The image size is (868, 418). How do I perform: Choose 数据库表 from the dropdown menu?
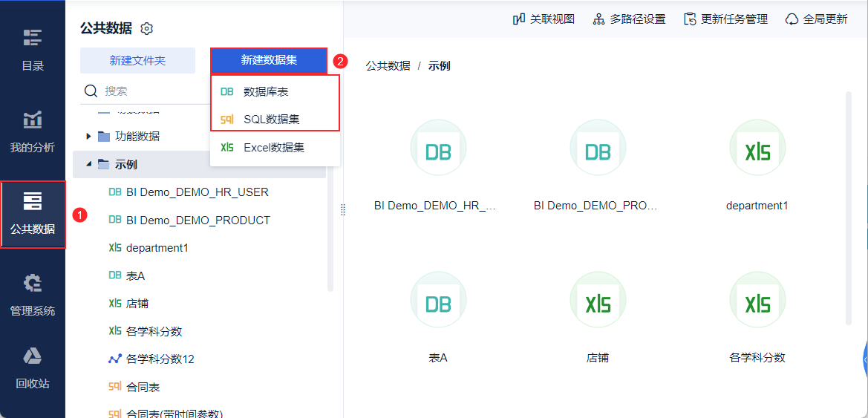pos(266,91)
